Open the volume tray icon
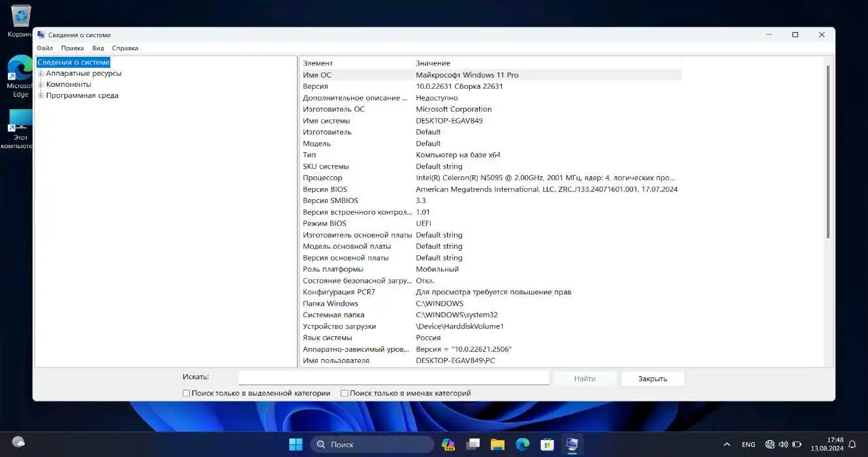The image size is (868, 457). click(x=783, y=445)
